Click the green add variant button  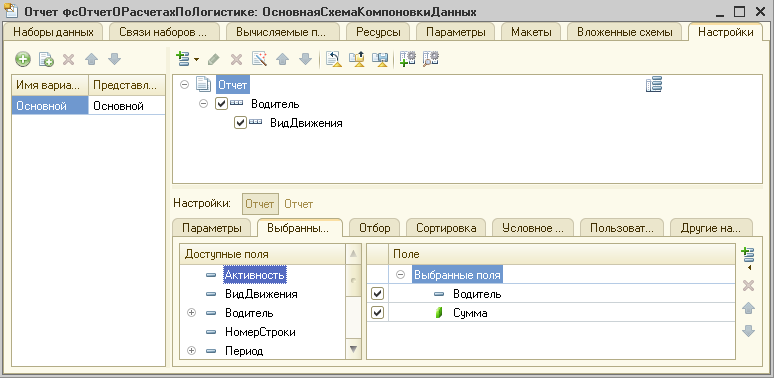(x=23, y=60)
